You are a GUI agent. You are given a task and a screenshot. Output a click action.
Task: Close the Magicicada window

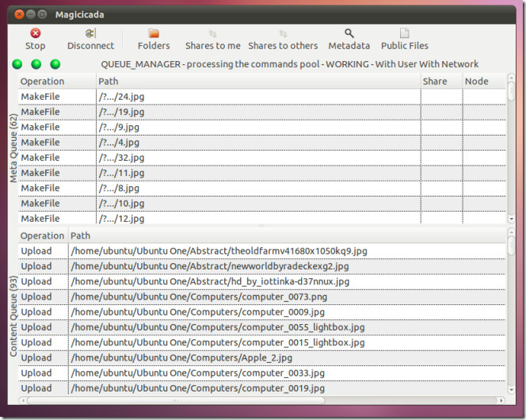(x=20, y=14)
